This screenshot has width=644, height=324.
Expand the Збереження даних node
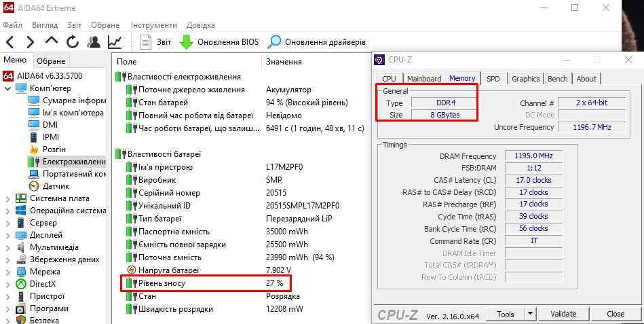click(8, 260)
